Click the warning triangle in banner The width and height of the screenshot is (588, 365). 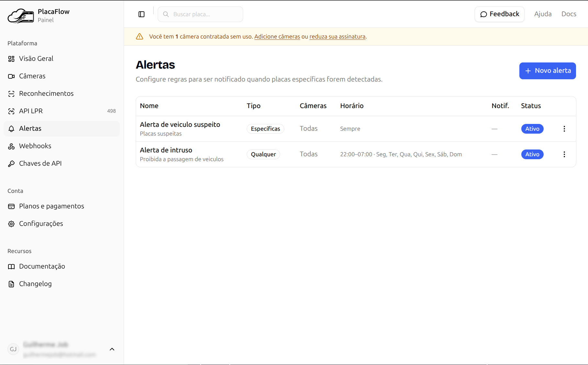point(140,37)
